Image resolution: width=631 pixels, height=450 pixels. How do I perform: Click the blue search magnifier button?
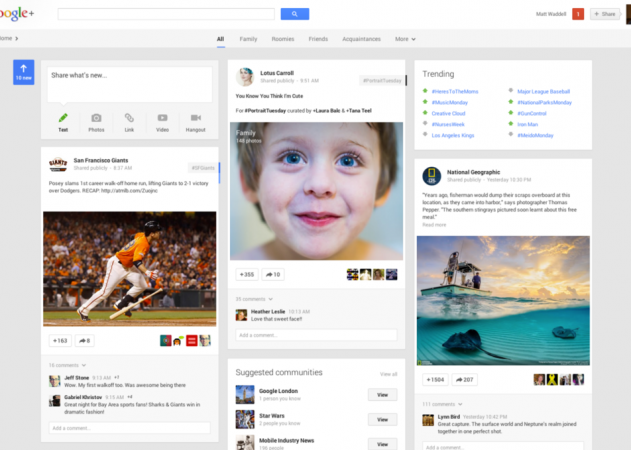[x=294, y=14]
